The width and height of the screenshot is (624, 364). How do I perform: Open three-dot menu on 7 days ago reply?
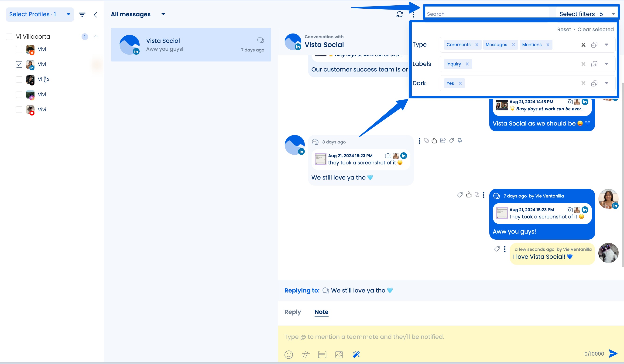coord(483,195)
